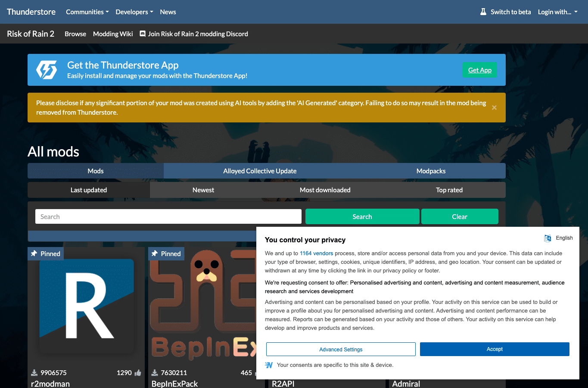Click the Thunderstore logo text
The image size is (588, 388).
tap(31, 12)
